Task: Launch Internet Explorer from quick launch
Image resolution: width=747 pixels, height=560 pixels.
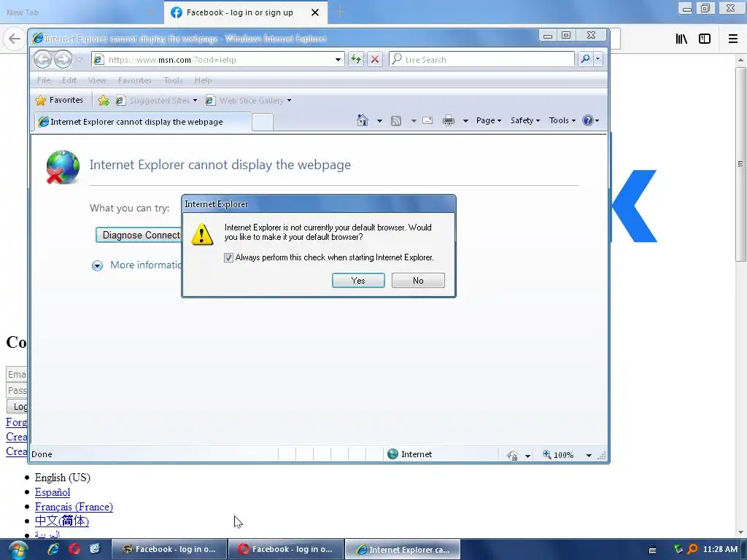Action: pos(53,549)
